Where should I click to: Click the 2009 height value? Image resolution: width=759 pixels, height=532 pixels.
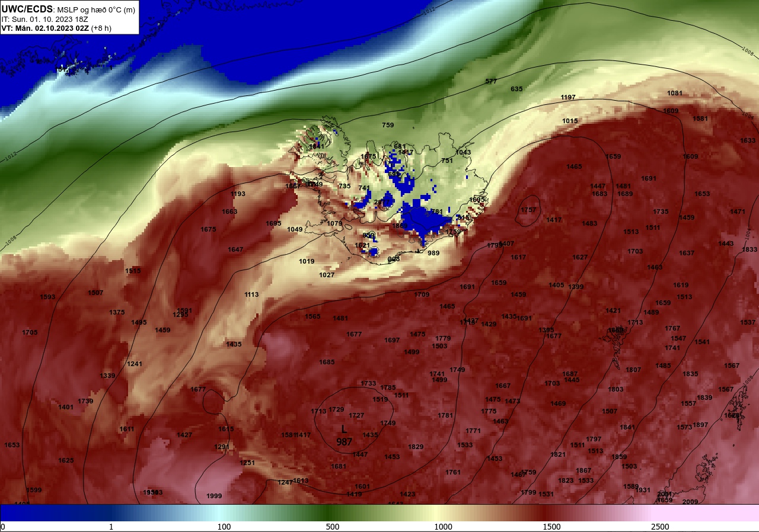pos(690,502)
